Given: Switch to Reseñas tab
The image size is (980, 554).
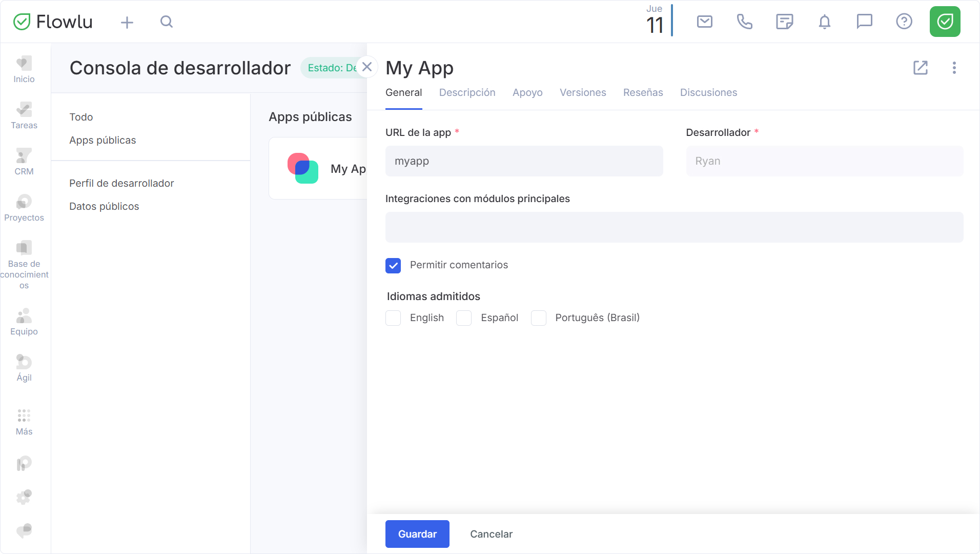Looking at the screenshot, I should [643, 93].
